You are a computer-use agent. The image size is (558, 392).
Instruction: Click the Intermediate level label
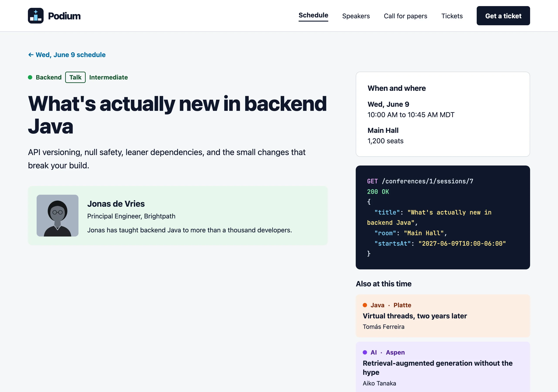click(108, 78)
